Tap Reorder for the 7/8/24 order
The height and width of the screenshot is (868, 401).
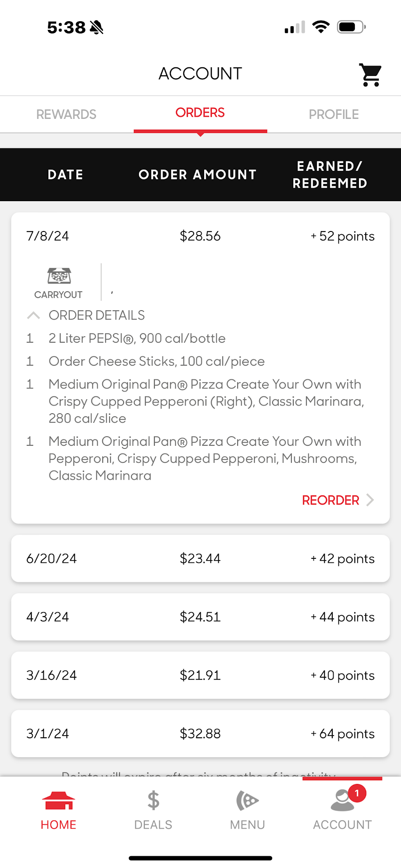(330, 500)
